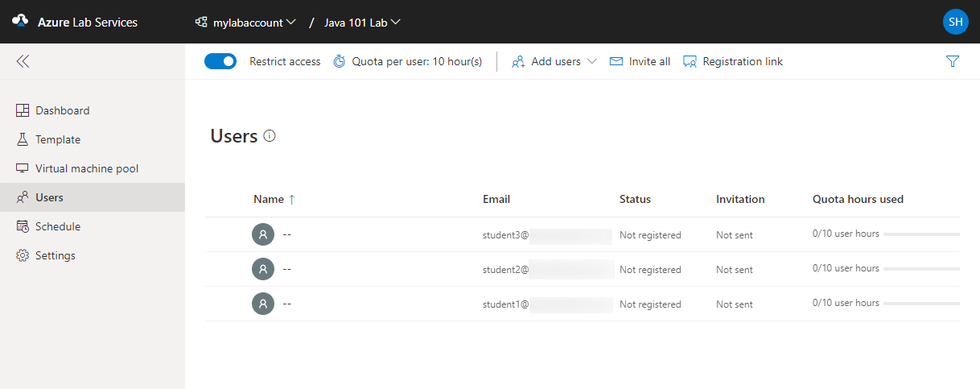Click Quota per user: 10 hour(s)

(x=417, y=61)
